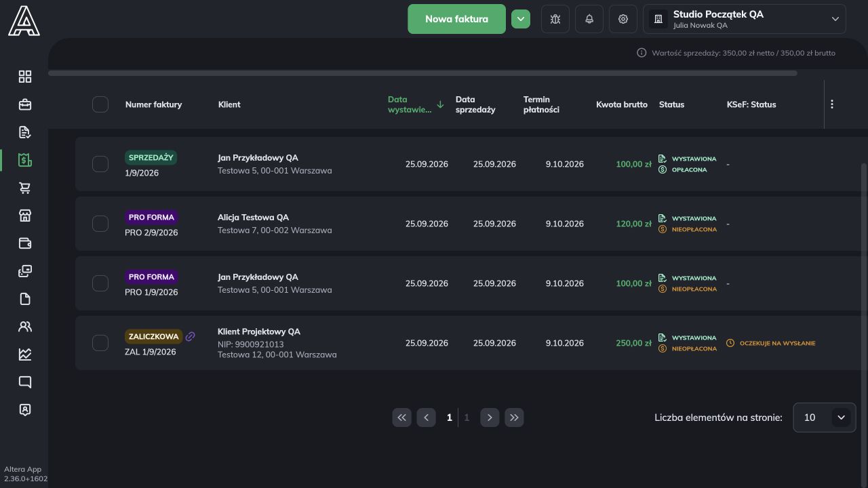Click the building icon by Studio Początek QA
Viewport: 868px width, 488px height.
tap(658, 19)
